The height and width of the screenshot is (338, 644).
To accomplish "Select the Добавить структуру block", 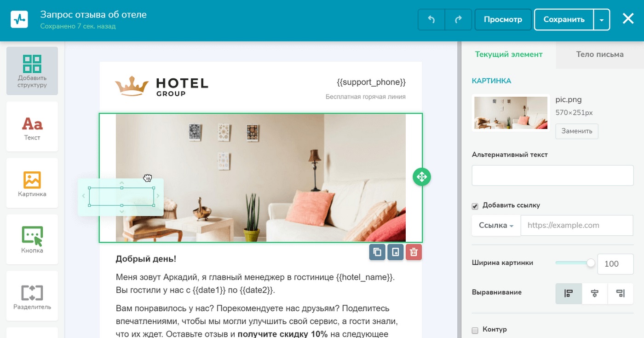I will 32,71.
